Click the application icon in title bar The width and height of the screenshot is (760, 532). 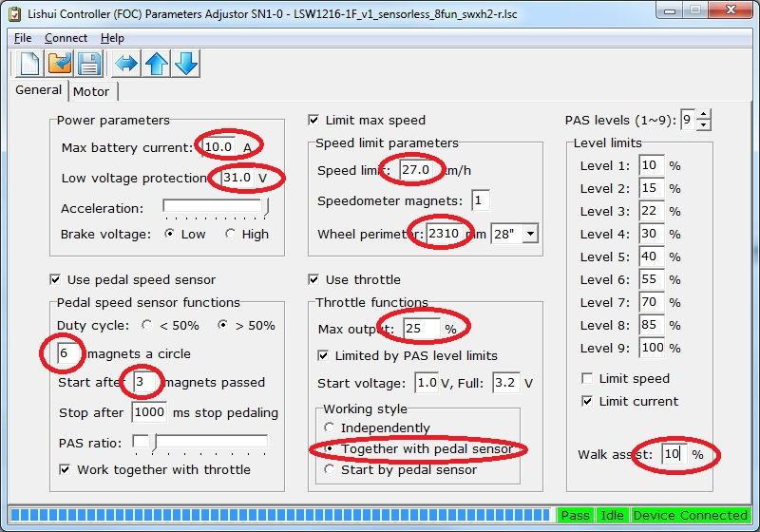tap(15, 13)
